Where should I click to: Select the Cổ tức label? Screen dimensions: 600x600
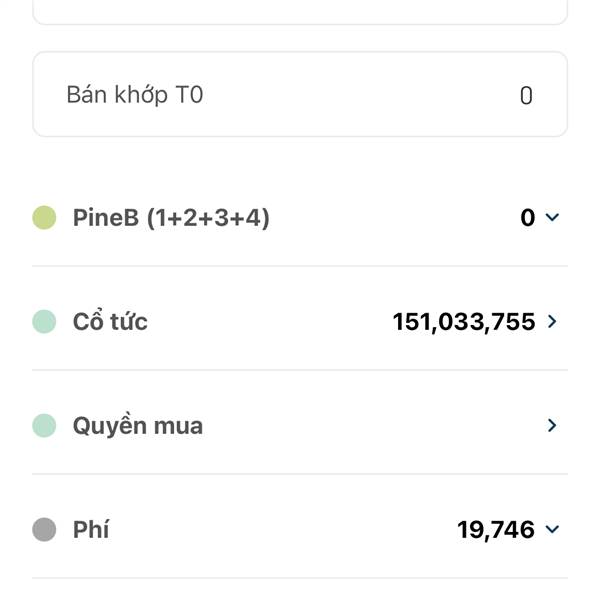(x=110, y=321)
